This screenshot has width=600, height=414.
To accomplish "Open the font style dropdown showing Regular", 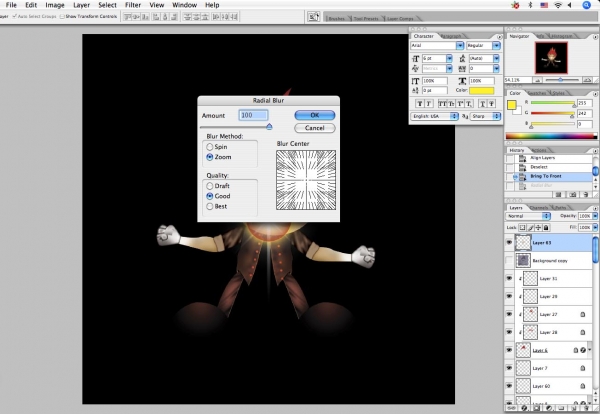I will (496, 46).
